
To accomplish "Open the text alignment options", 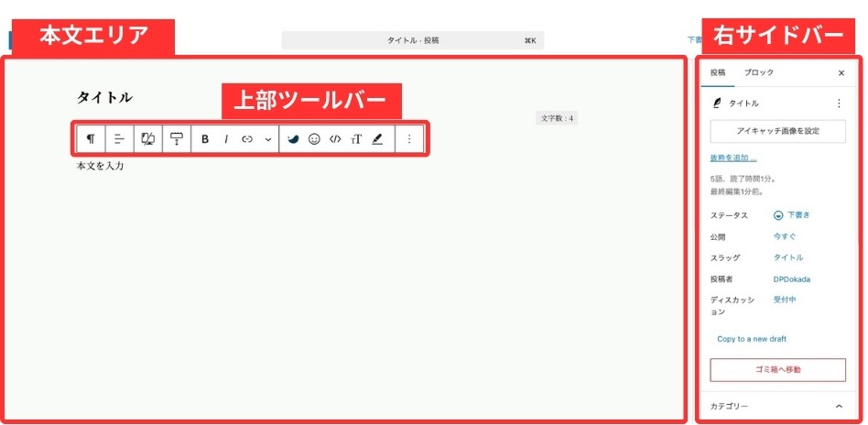I will 119,139.
